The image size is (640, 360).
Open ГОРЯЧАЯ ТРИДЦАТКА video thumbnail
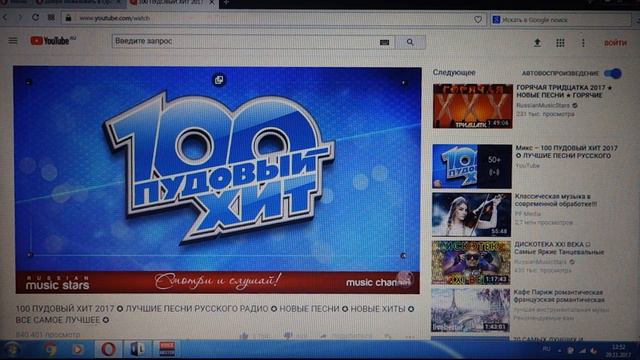tap(472, 106)
